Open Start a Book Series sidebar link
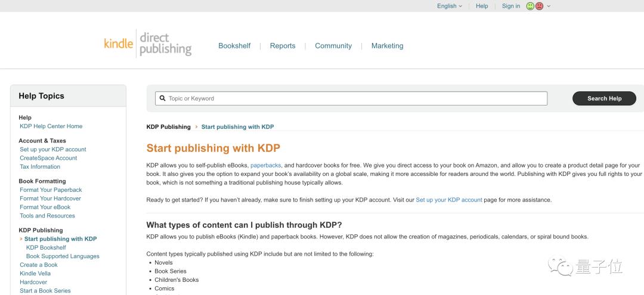 (x=45, y=290)
